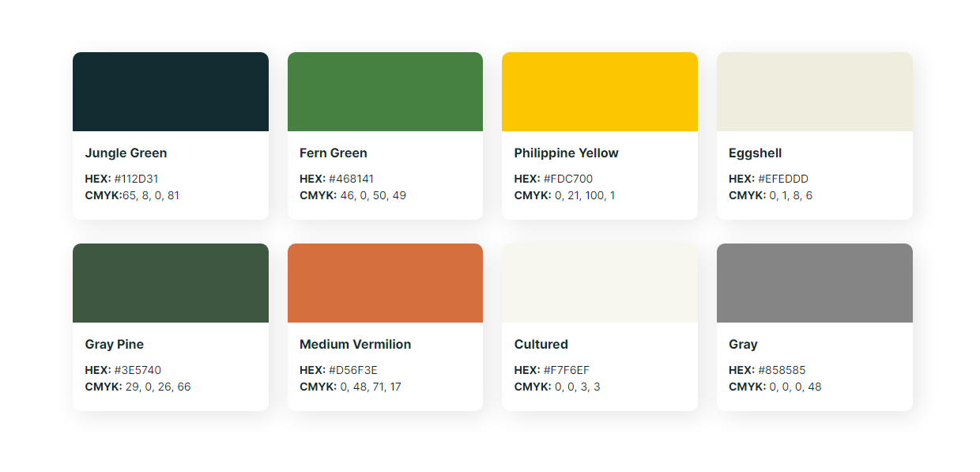The image size is (980, 472).
Task: Click the hex value #FDC700
Action: click(x=568, y=179)
